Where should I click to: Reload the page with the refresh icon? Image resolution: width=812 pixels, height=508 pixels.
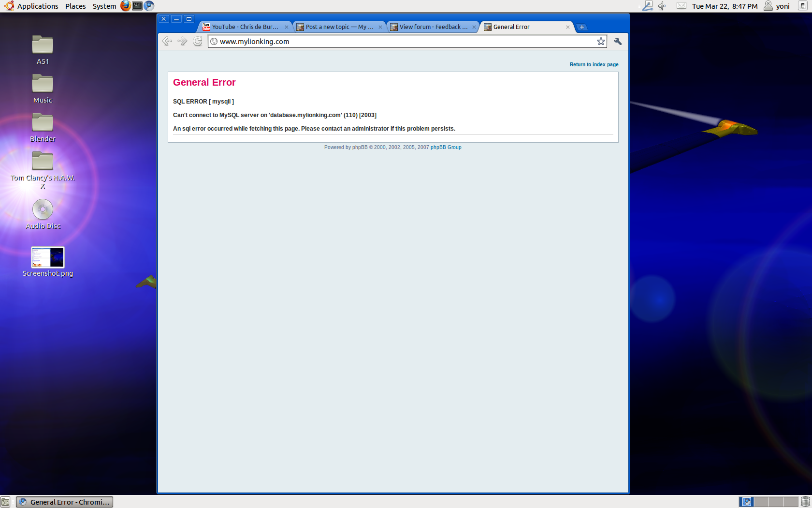click(198, 42)
